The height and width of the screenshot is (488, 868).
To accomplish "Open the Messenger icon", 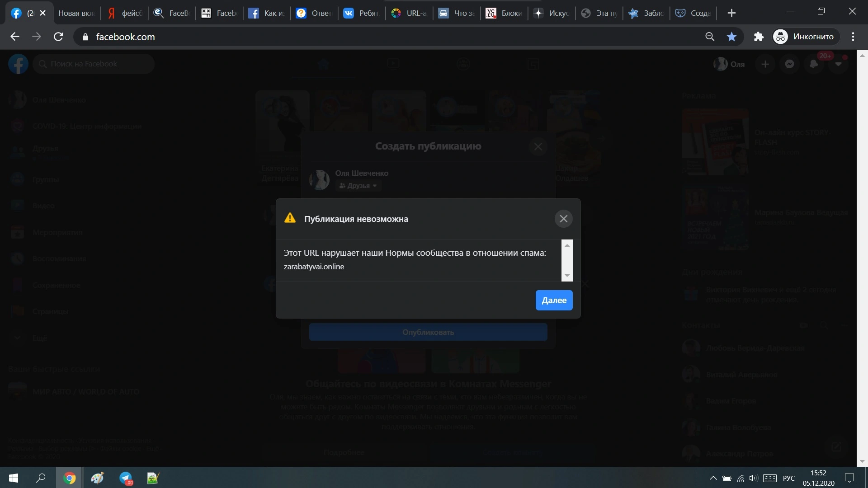I will coord(789,64).
